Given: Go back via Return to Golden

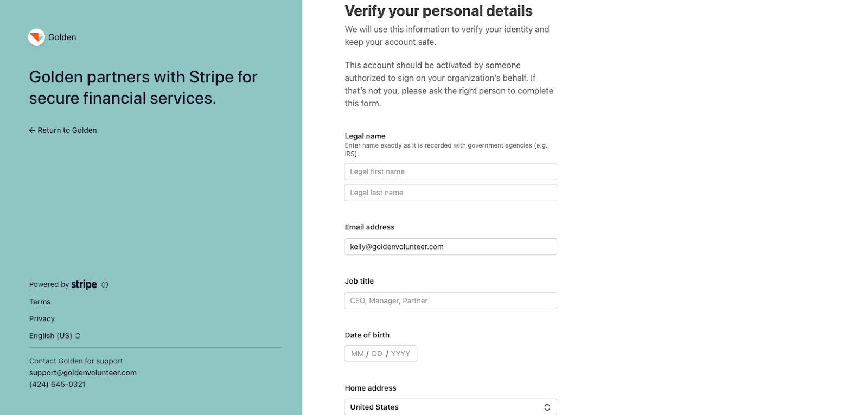Looking at the screenshot, I should pyautogui.click(x=63, y=130).
